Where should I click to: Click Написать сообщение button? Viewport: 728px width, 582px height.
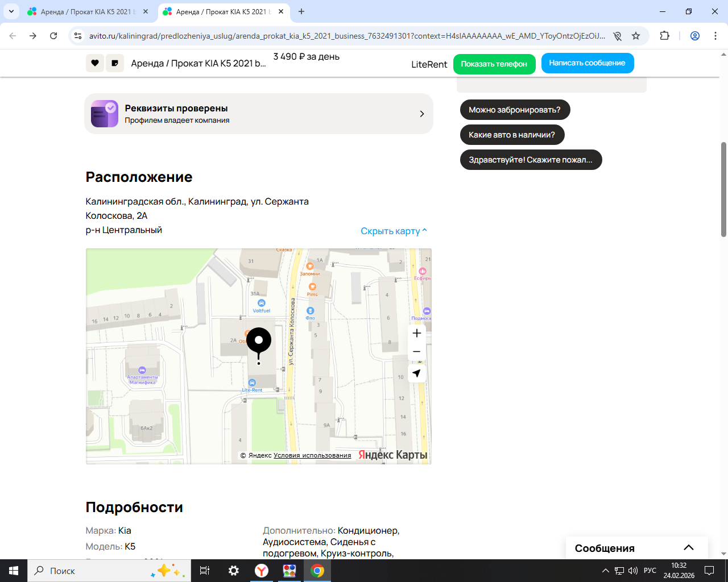(x=588, y=63)
